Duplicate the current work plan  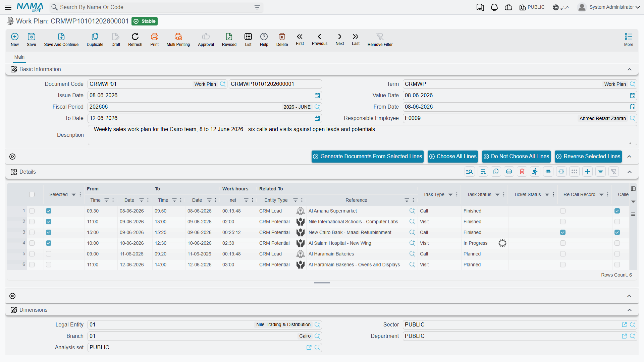(x=95, y=40)
